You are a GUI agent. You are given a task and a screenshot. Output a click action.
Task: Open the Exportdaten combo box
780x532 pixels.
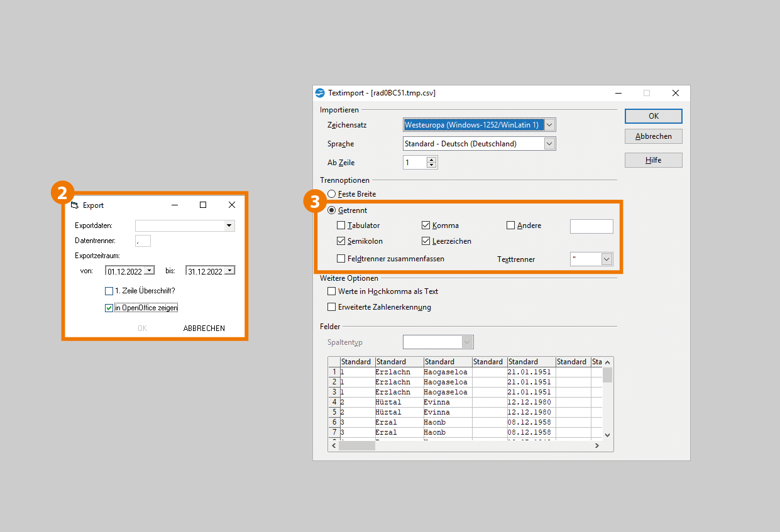point(229,225)
